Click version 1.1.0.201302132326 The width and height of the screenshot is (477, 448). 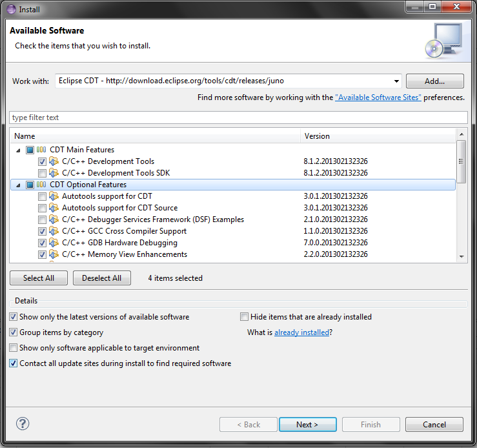point(336,231)
